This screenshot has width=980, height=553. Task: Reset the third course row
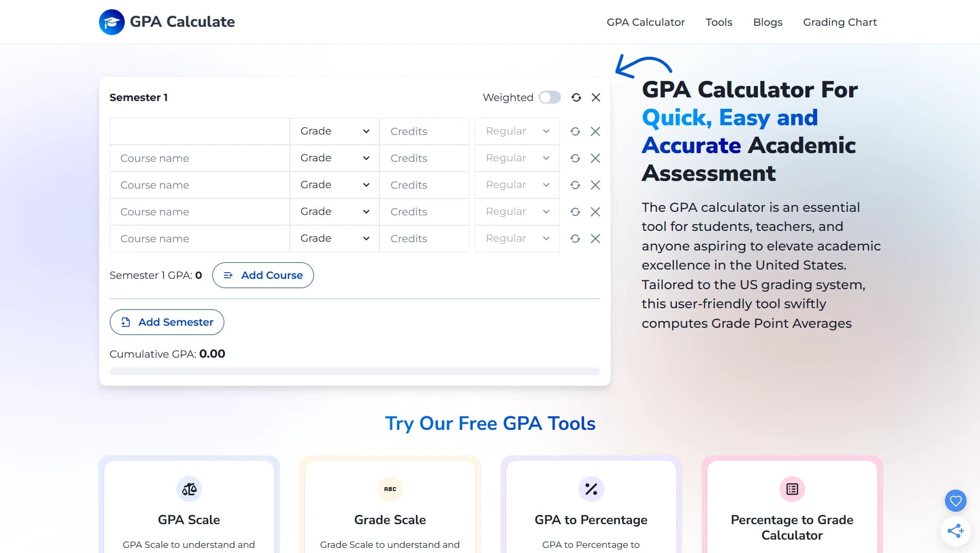click(x=575, y=185)
